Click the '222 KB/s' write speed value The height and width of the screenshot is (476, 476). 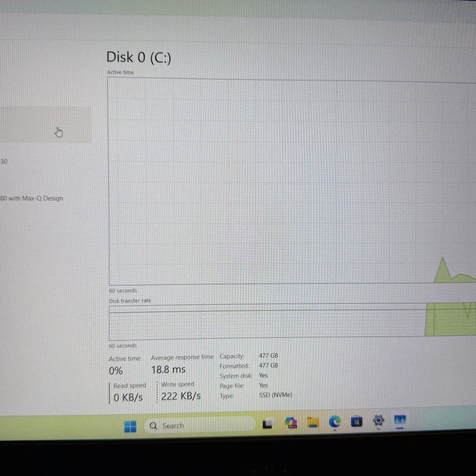tap(181, 396)
